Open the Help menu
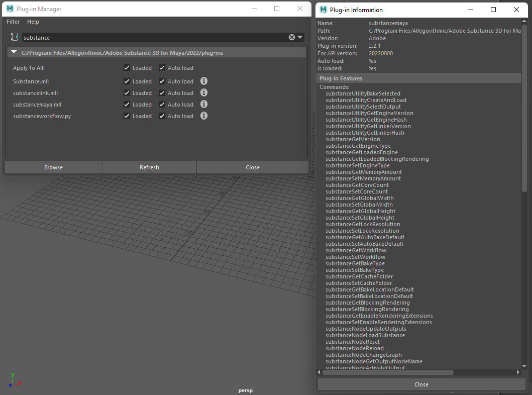532x395 pixels. click(33, 22)
